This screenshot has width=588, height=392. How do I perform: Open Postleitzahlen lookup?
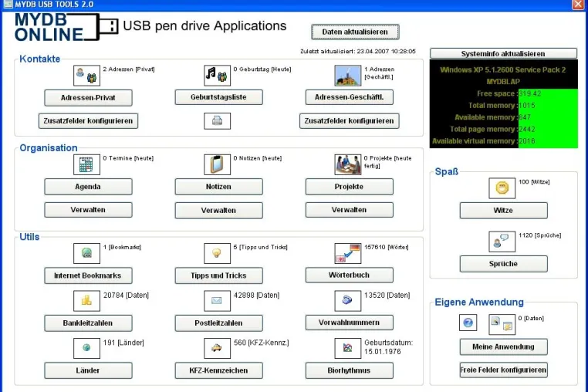click(218, 323)
